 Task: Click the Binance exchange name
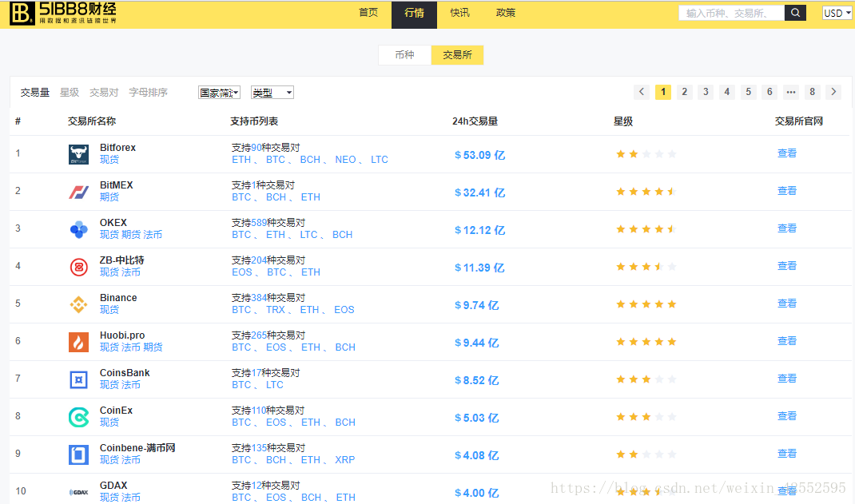(x=118, y=298)
